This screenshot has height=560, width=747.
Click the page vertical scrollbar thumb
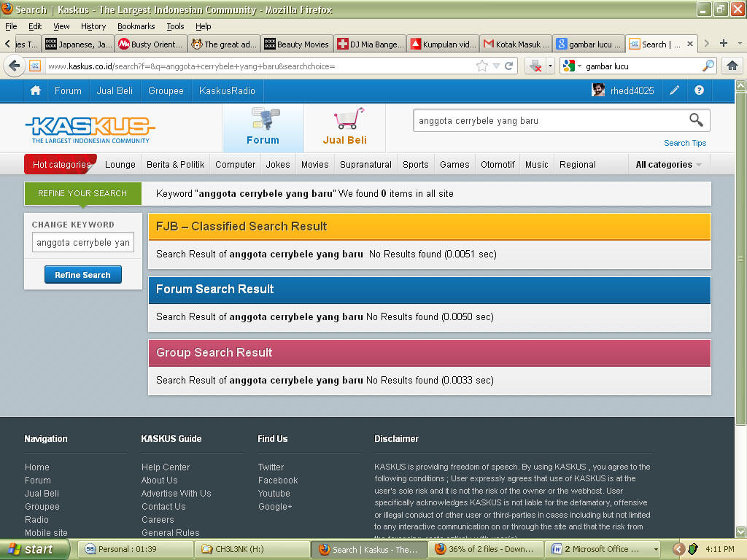pyautogui.click(x=741, y=259)
